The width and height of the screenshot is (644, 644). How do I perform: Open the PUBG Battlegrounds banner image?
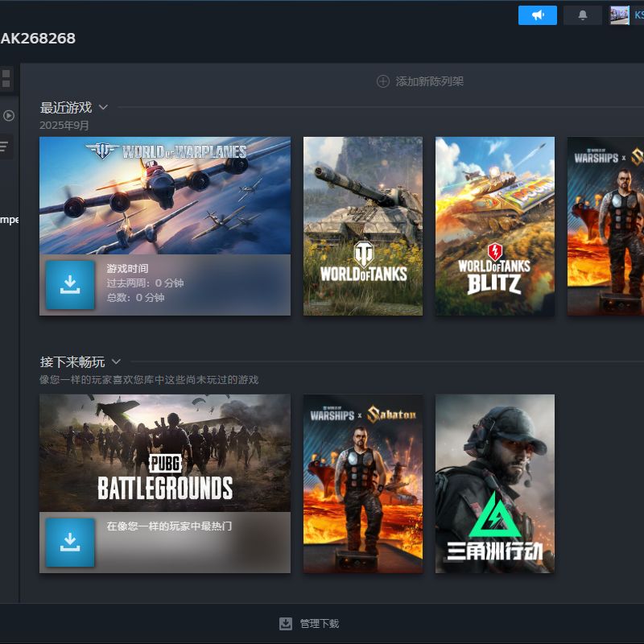point(164,452)
